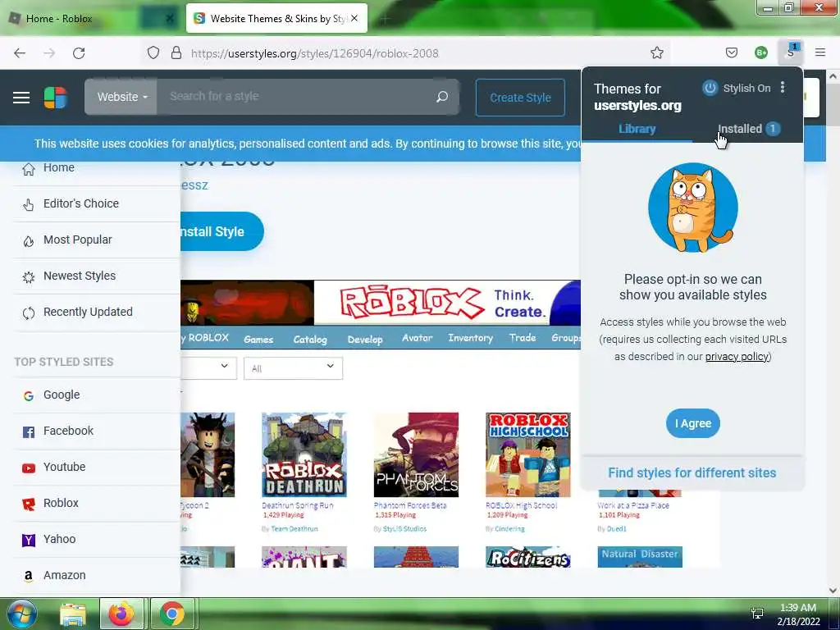Click the orange cat mascot image
Screen dimensions: 840x630
692,208
